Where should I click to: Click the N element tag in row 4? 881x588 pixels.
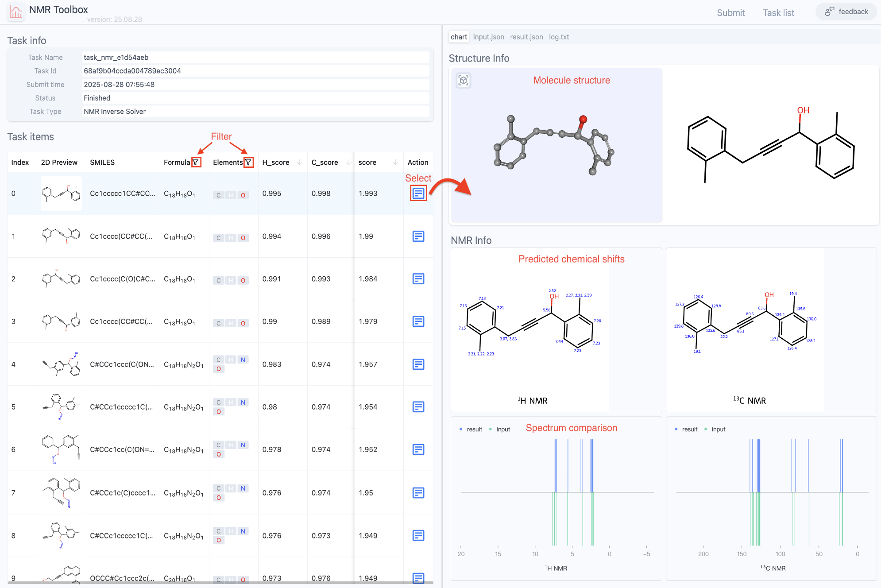[x=243, y=360]
